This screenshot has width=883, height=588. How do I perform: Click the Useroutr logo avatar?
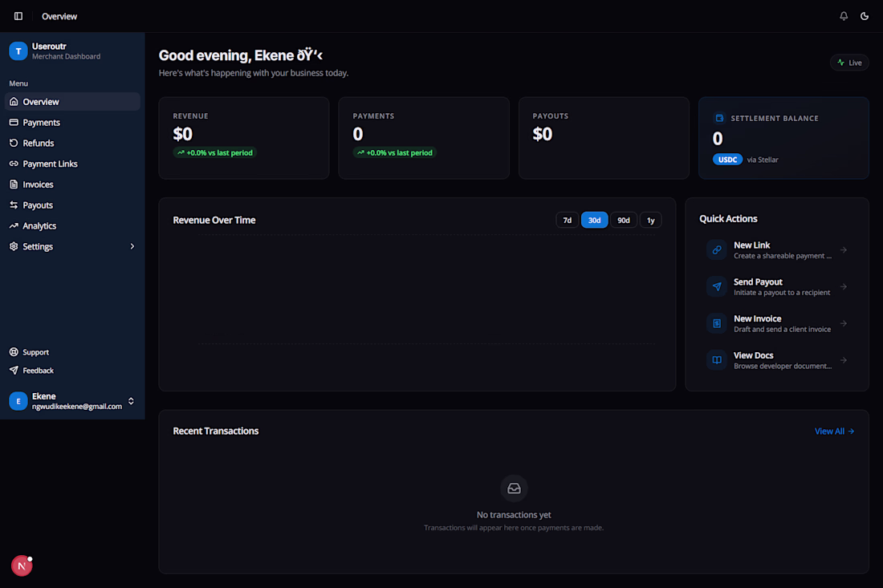[x=18, y=51]
